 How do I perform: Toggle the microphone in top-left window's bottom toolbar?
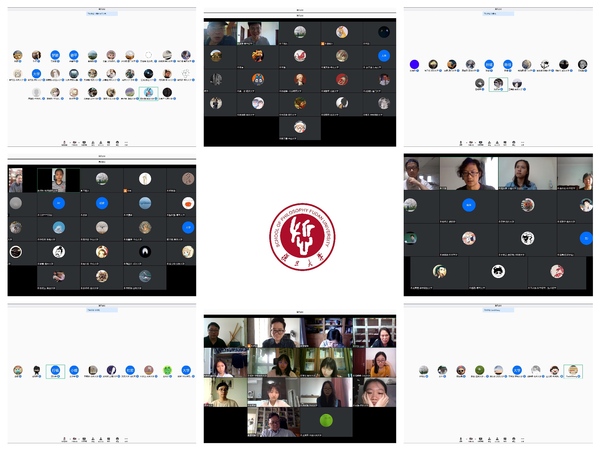coord(66,142)
